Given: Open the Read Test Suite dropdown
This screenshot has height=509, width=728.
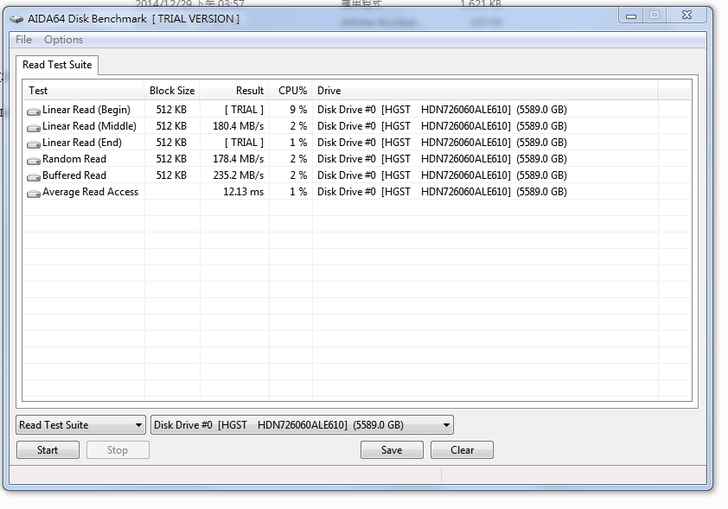Looking at the screenshot, I should (x=81, y=425).
